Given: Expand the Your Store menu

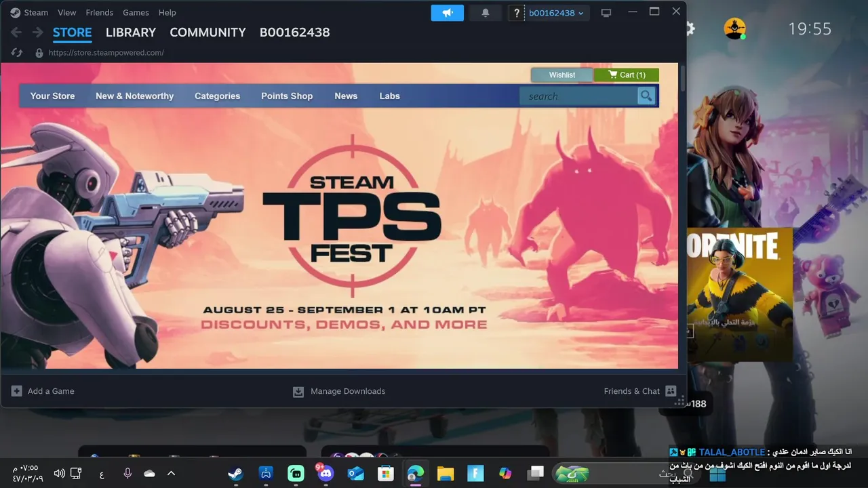Looking at the screenshot, I should [x=52, y=96].
